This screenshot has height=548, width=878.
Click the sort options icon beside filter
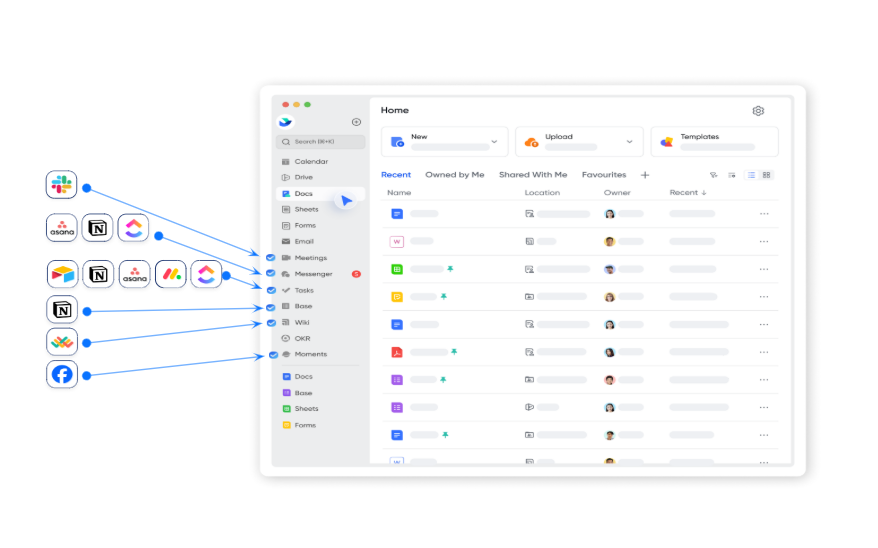tap(732, 175)
